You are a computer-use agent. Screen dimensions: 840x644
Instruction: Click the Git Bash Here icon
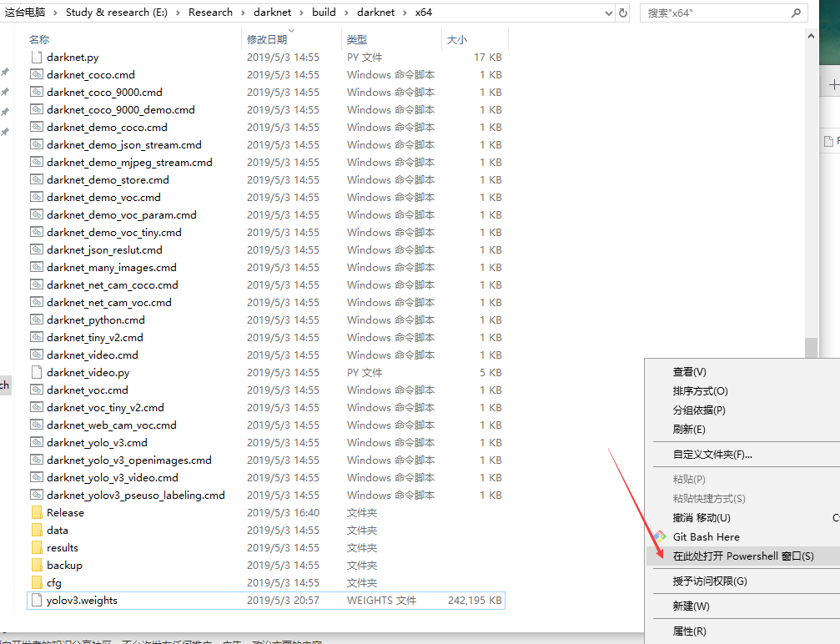660,536
